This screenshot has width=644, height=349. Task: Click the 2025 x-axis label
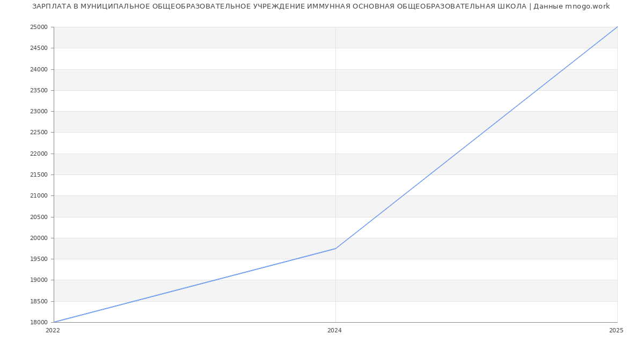616,330
